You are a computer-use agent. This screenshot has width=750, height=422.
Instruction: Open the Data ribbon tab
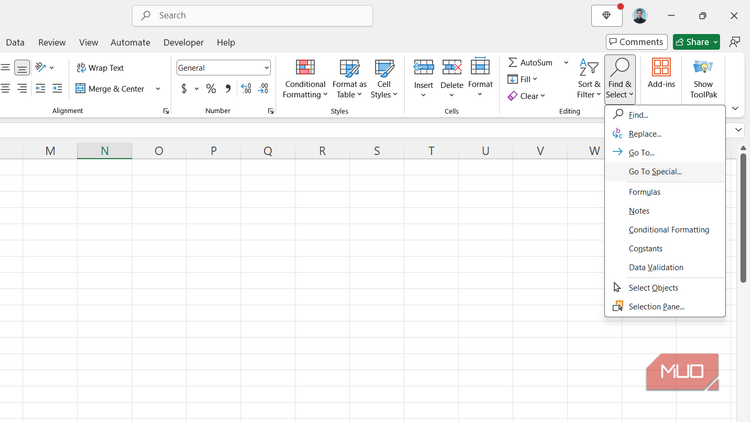15,43
